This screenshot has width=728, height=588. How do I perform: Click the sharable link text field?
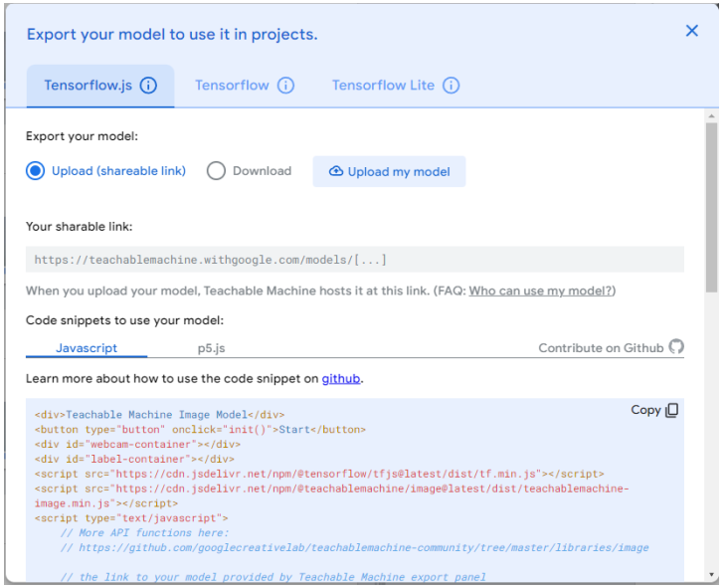tap(354, 260)
